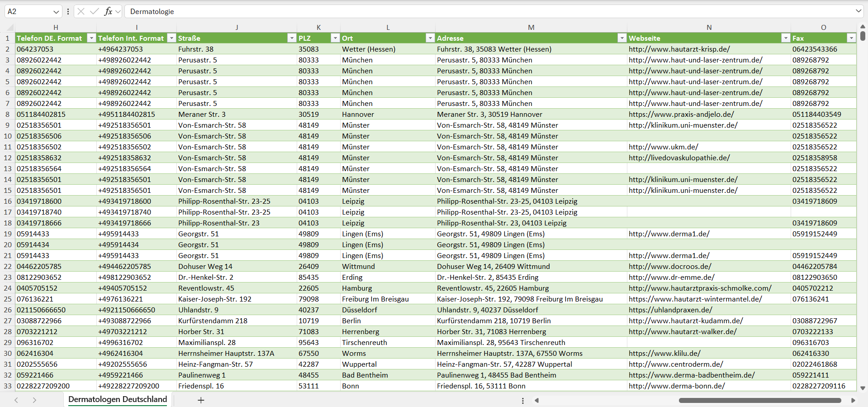Screen dimensions: 868x407
Task: Open filter dropdown for Ort column
Action: coord(430,38)
